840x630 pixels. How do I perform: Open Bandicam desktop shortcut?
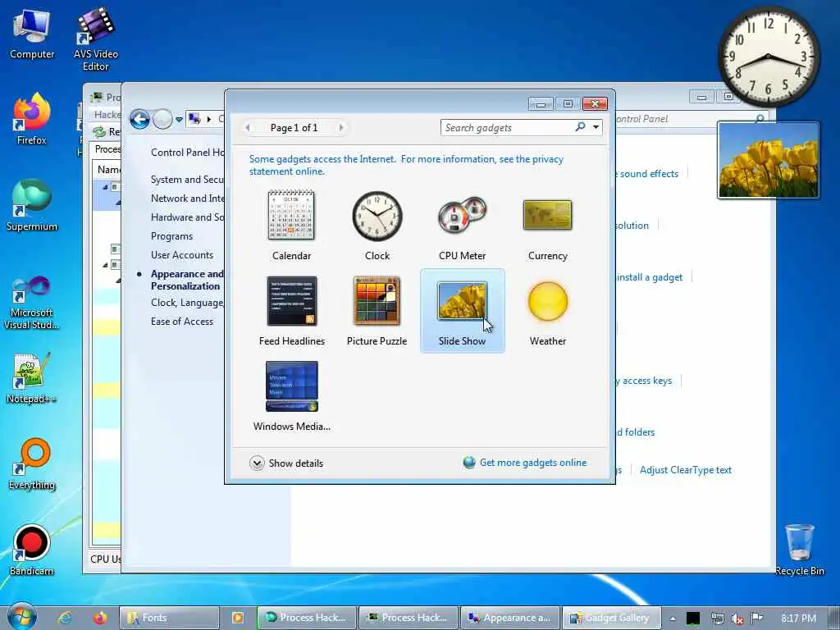(32, 550)
